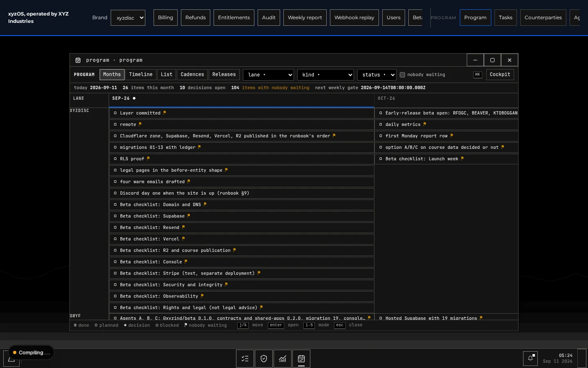Open the program calendar icon in the dock
588x368 pixels.
(301, 359)
